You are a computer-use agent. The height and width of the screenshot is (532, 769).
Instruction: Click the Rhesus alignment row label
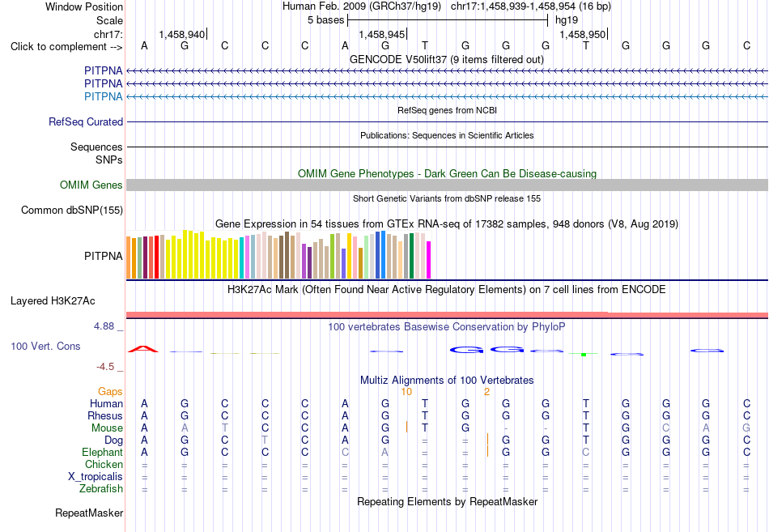tap(105, 416)
